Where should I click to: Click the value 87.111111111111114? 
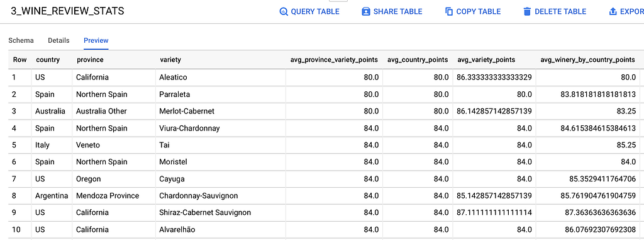494,212
